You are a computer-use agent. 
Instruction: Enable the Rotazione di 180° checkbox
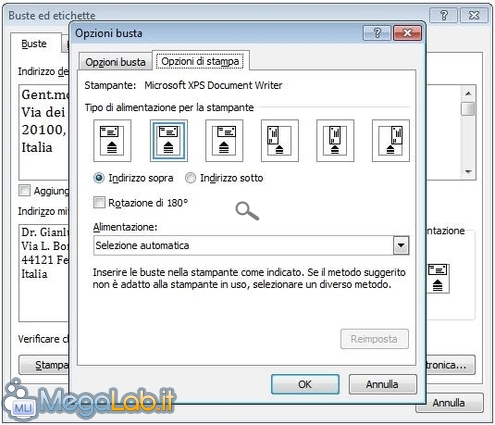pos(99,202)
